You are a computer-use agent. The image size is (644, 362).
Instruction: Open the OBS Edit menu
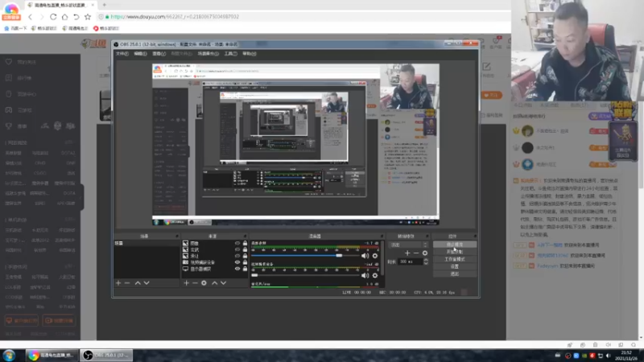coord(140,54)
